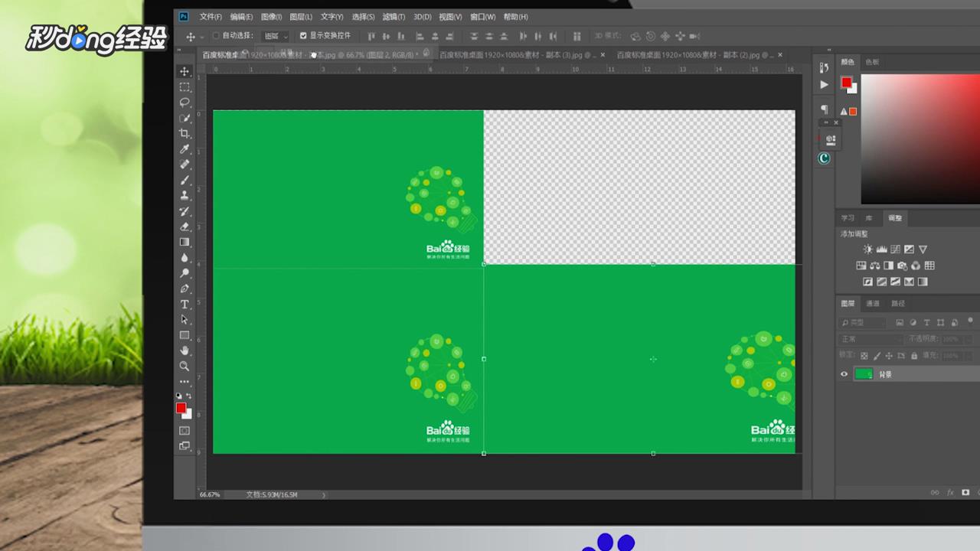The width and height of the screenshot is (980, 551).
Task: Pick a color in the Color panel field
Action: [920, 139]
